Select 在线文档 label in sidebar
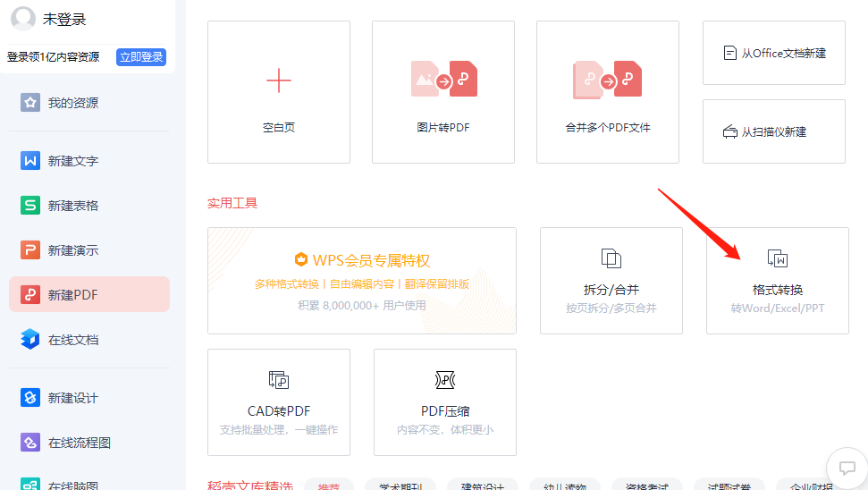 tap(73, 340)
